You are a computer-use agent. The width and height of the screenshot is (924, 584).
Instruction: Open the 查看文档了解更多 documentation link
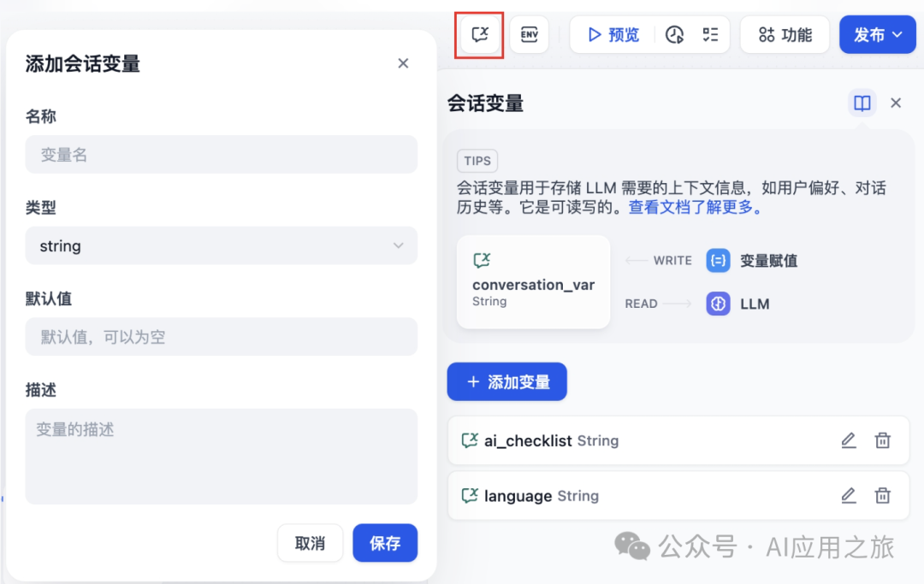pos(696,207)
